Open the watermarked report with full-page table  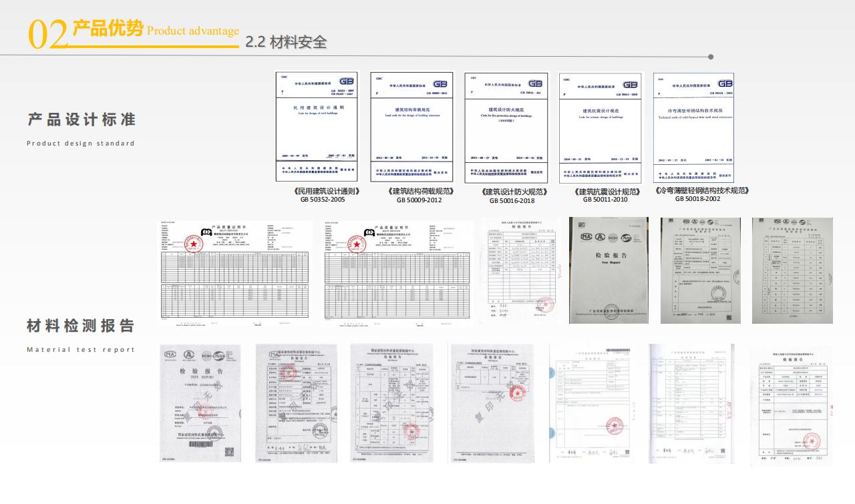(392, 403)
